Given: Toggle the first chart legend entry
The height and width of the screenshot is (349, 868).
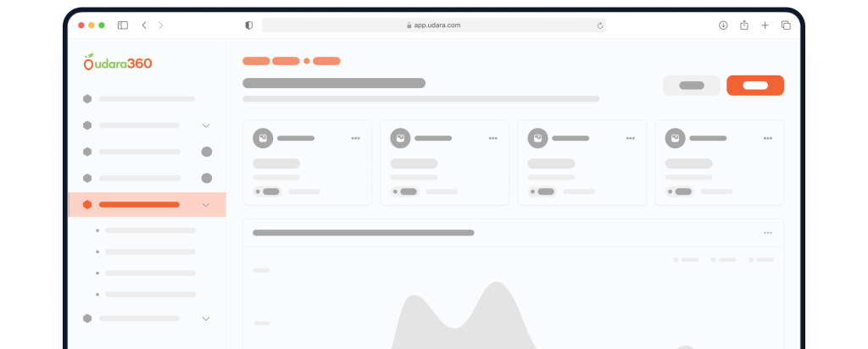Looking at the screenshot, I should [686, 259].
